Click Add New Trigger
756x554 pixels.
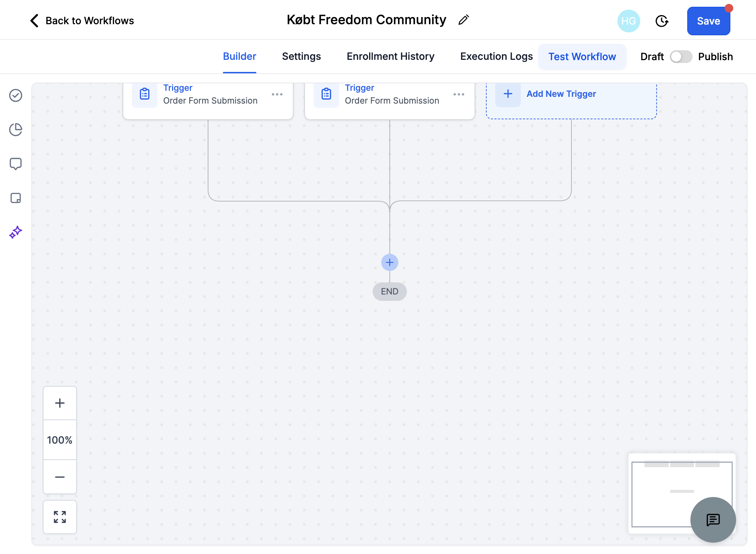click(x=571, y=100)
